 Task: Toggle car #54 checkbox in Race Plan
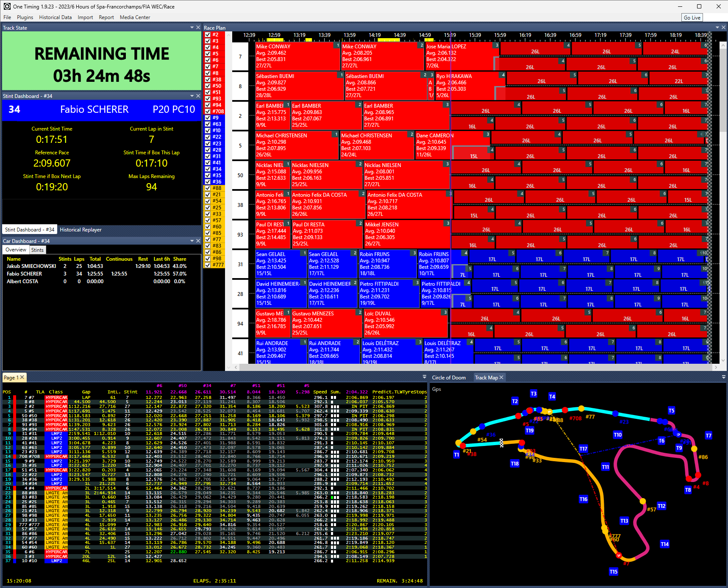[208, 201]
